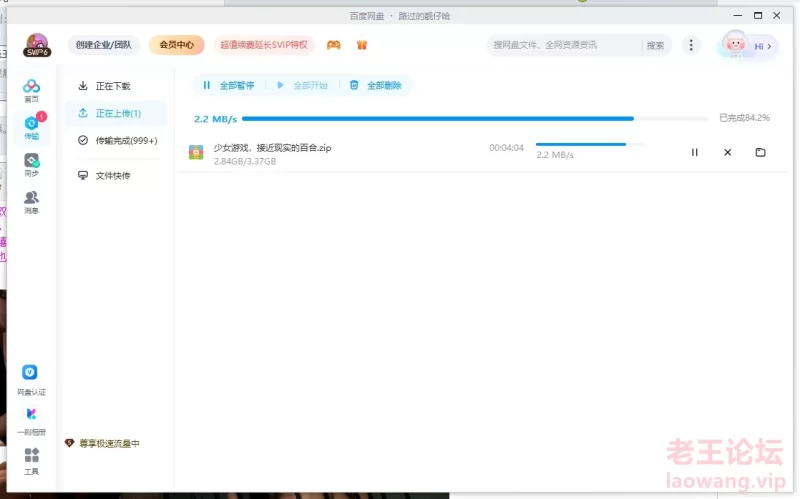The image size is (800, 499).
Task: Click the orange gift box icon
Action: coord(362,45)
